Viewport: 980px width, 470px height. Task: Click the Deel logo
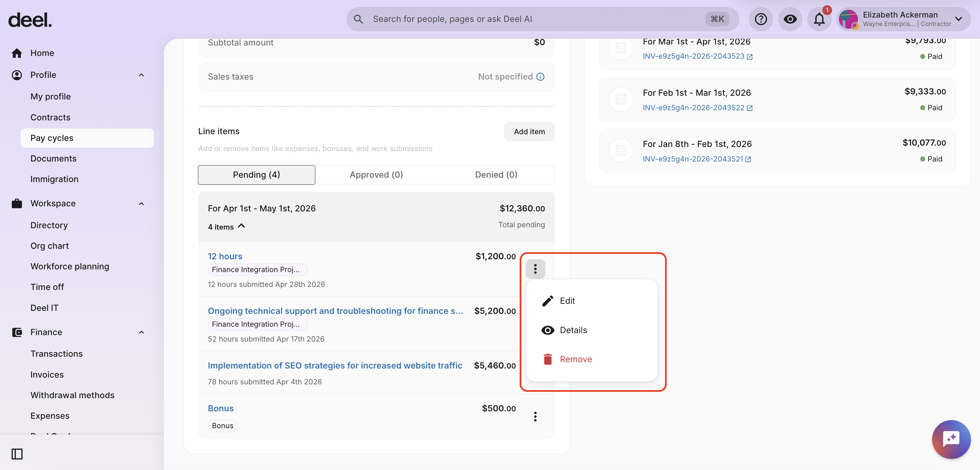click(x=30, y=20)
